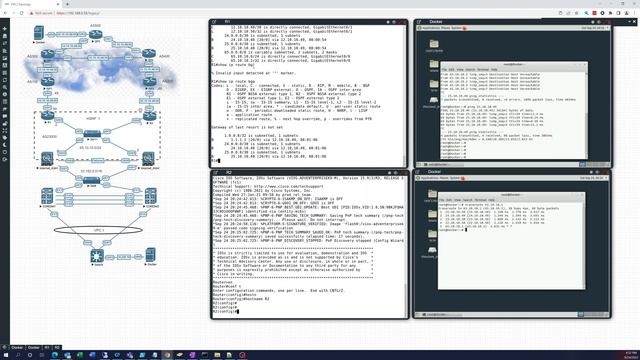Viewport: 640px width, 360px height.
Task: Switch to the R2 tab in bottom bar
Action: pyautogui.click(x=57, y=347)
